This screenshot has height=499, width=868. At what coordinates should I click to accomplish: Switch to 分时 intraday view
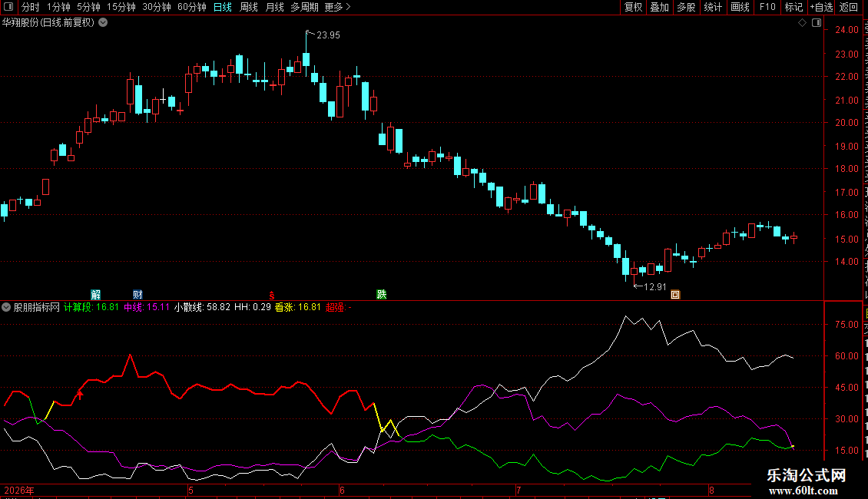click(31, 7)
